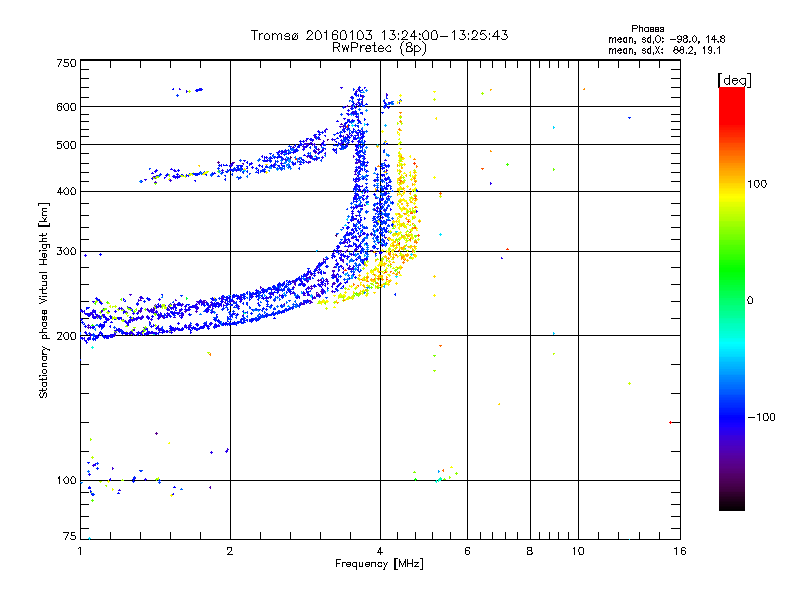Click the mean, sd,O phase value line
Viewport: 800px width, 600px height.
666,39
